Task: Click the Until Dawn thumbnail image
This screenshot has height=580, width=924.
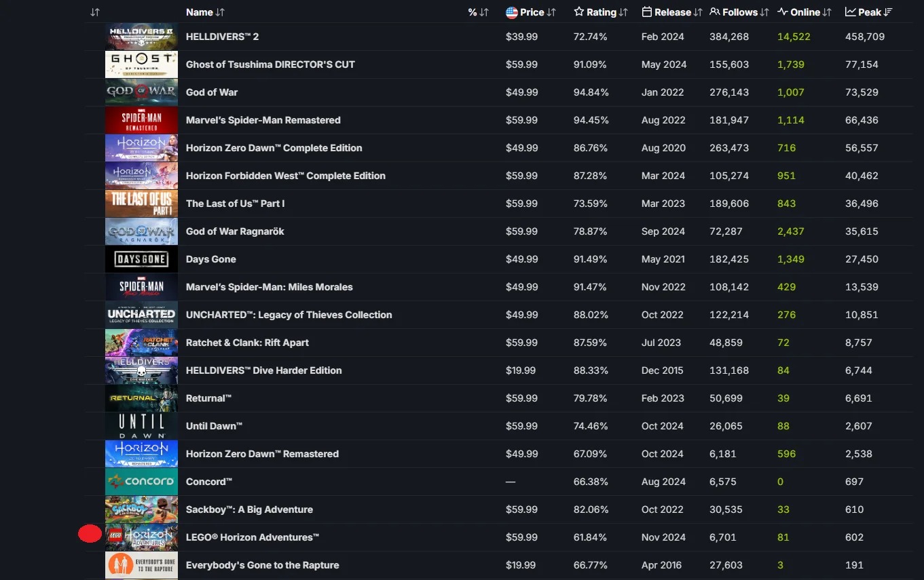Action: coord(141,426)
